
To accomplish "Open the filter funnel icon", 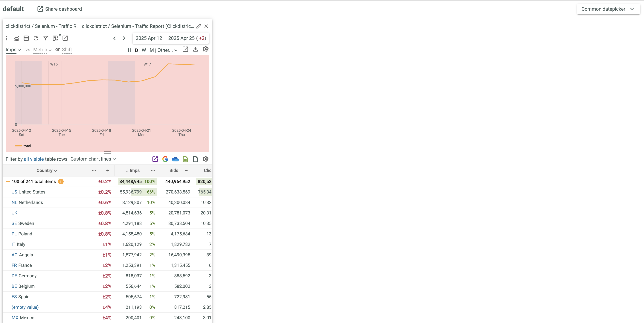I will click(x=45, y=38).
